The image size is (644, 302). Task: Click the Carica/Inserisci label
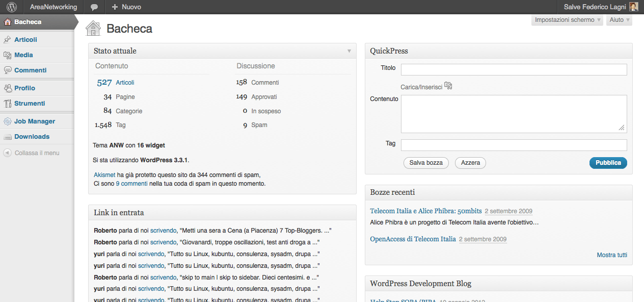[x=421, y=87]
